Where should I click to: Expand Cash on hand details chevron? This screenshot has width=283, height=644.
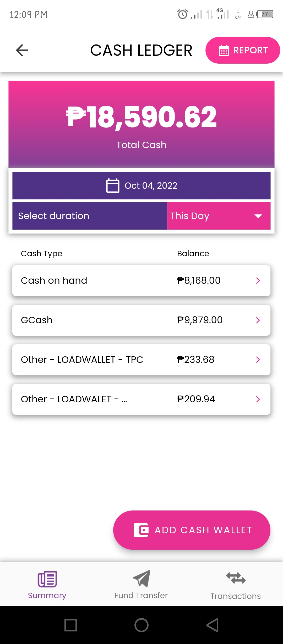tap(258, 281)
